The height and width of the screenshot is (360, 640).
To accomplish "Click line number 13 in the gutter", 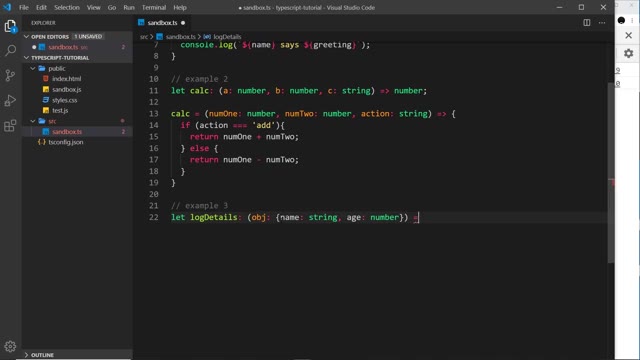I will [x=153, y=114].
